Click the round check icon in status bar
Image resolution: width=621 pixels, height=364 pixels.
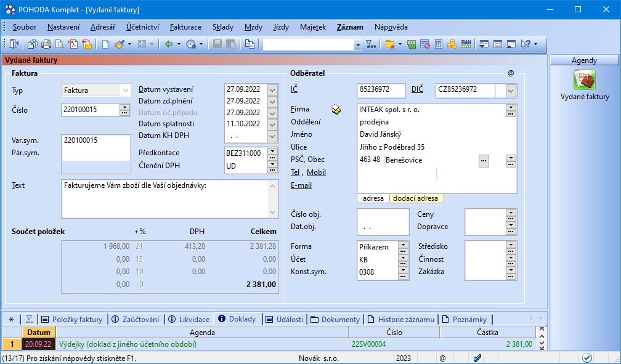(587, 358)
